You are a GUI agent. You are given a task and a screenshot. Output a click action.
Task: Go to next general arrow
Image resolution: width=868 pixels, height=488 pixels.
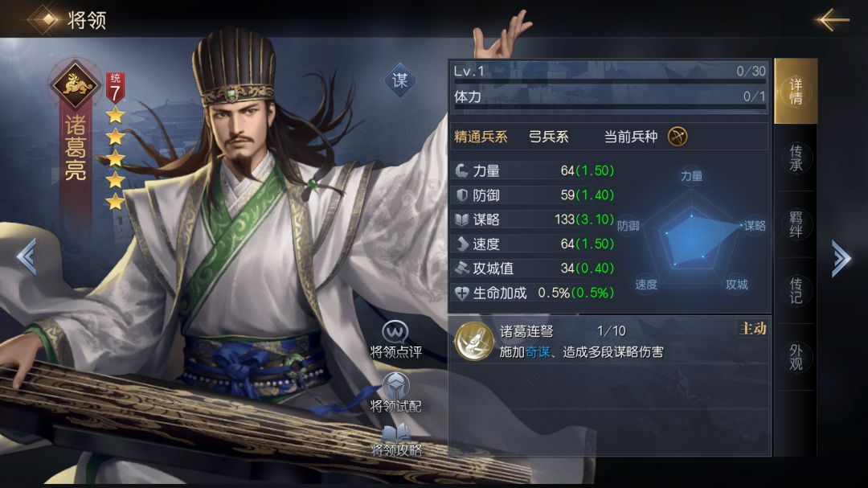pyautogui.click(x=841, y=258)
